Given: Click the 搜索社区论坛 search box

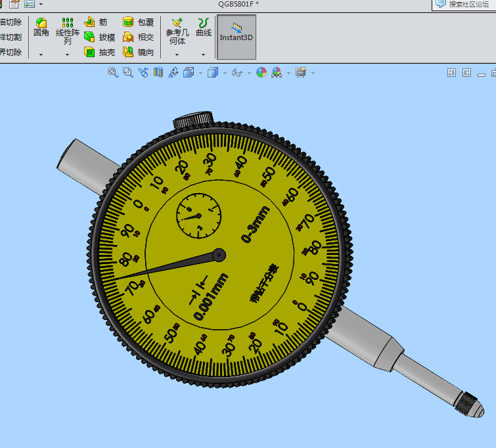Looking at the screenshot, I should 464,5.
